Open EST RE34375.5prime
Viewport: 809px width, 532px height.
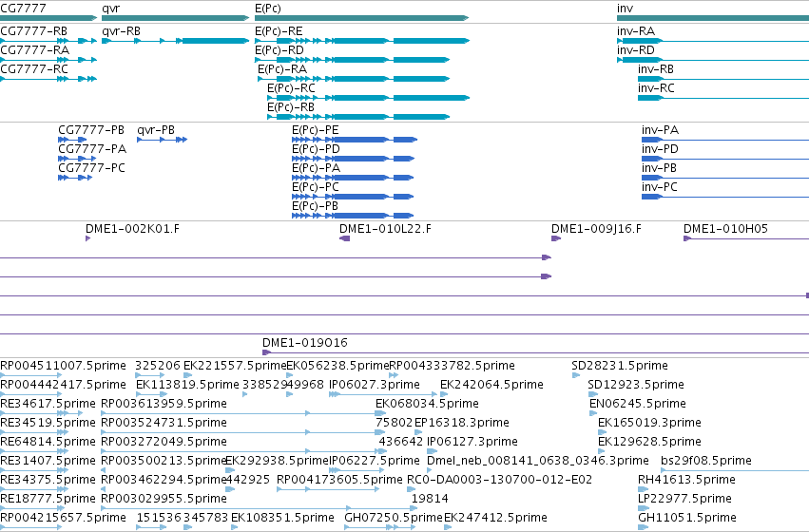tap(48, 481)
